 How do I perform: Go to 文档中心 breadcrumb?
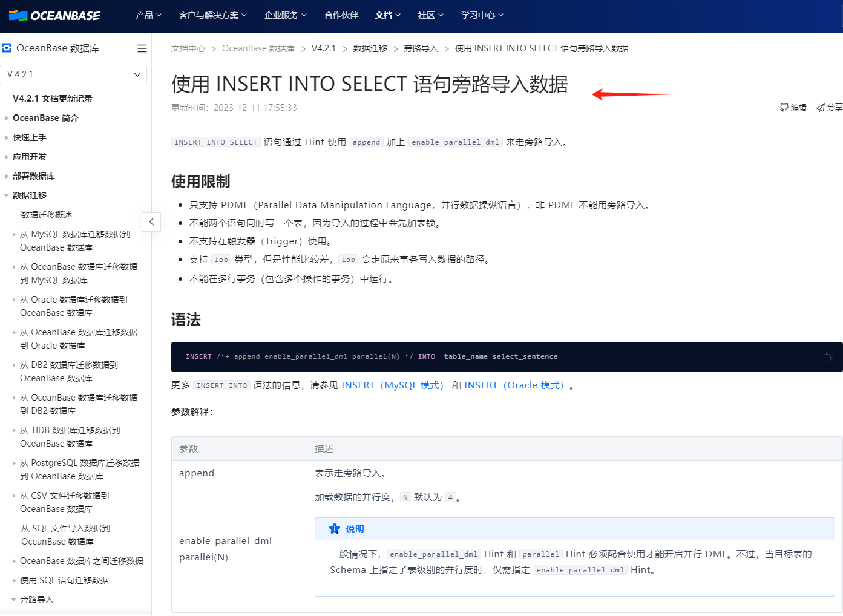pos(188,48)
